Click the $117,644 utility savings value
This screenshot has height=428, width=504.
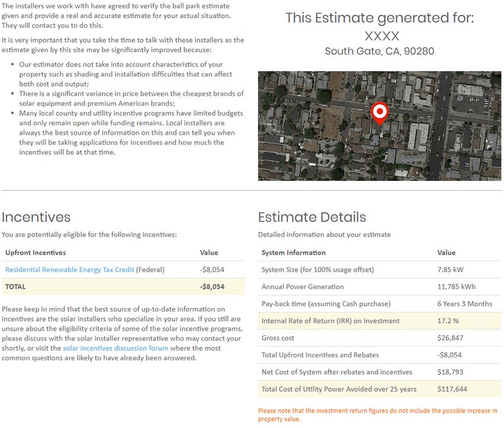[452, 389]
